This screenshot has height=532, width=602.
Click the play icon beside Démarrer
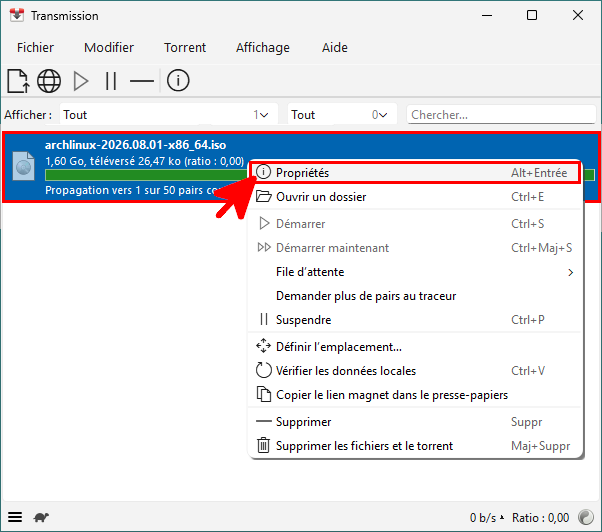[x=264, y=223]
